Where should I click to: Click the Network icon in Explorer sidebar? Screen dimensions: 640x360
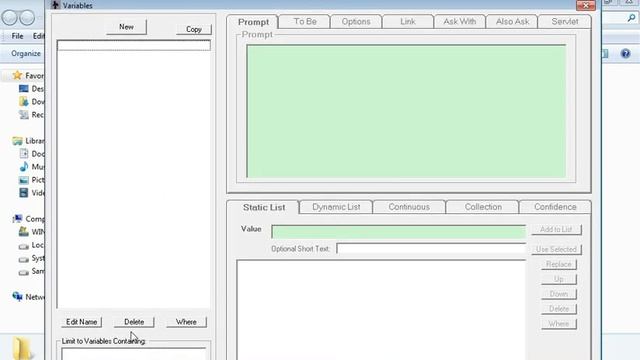tap(17, 296)
